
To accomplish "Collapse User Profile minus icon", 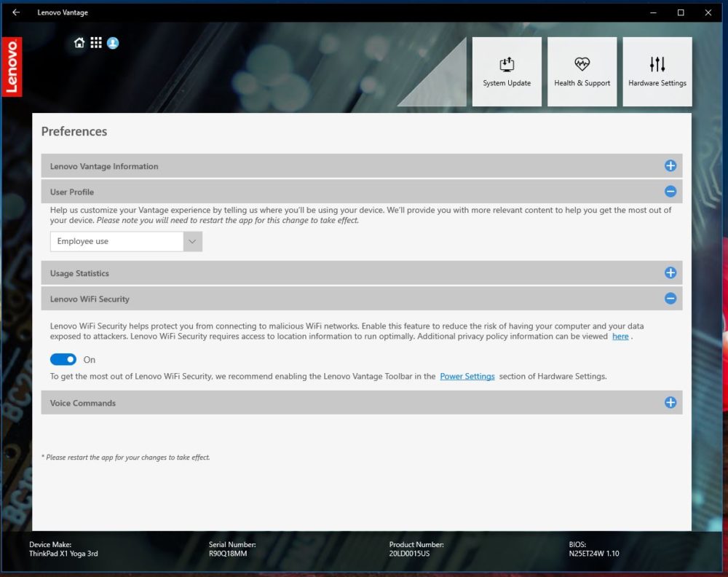I will pos(670,191).
